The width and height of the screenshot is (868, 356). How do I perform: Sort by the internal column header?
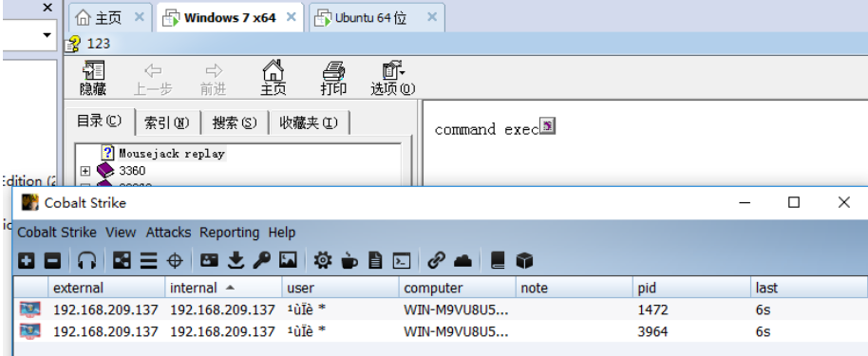pyautogui.click(x=223, y=288)
